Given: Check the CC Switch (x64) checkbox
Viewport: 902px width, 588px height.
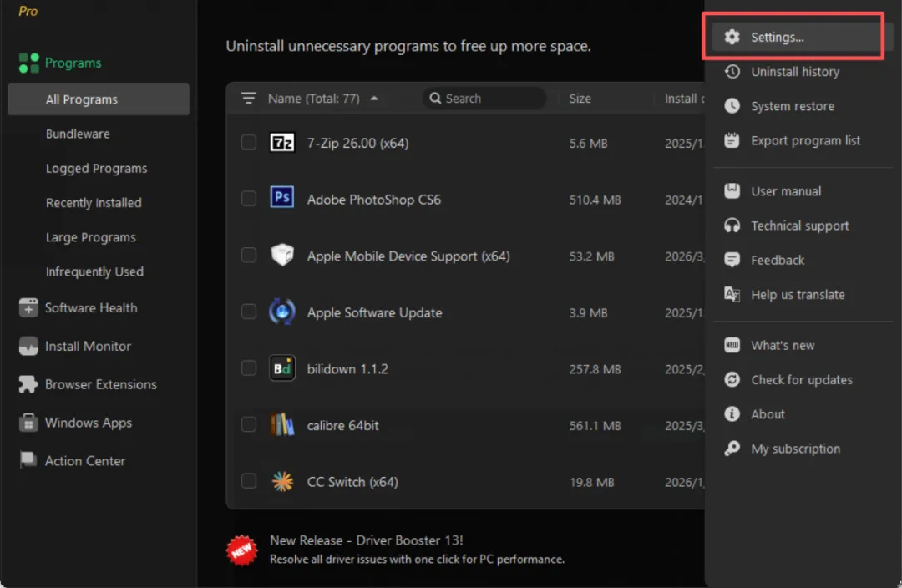Looking at the screenshot, I should pyautogui.click(x=249, y=482).
